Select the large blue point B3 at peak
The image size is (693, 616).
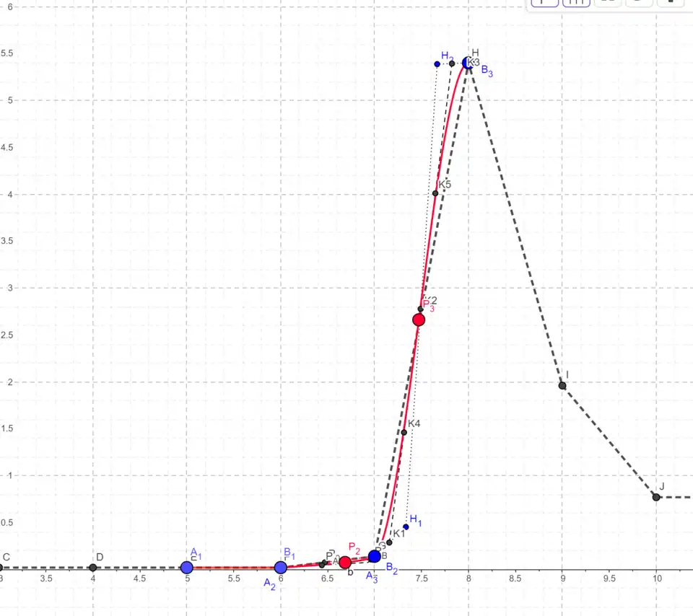click(x=468, y=63)
